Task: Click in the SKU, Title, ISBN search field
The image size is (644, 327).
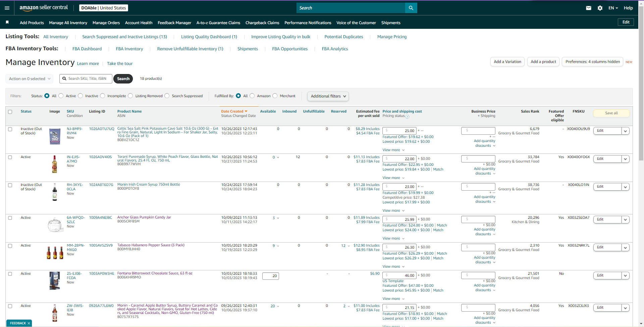Action: coord(86,79)
